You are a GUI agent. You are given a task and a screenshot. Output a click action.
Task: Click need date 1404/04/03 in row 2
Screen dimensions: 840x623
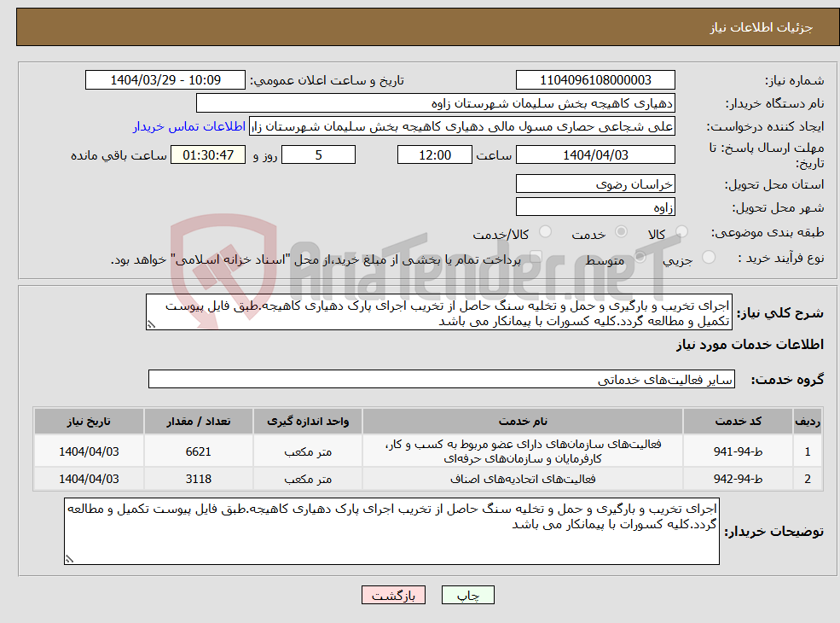click(89, 479)
